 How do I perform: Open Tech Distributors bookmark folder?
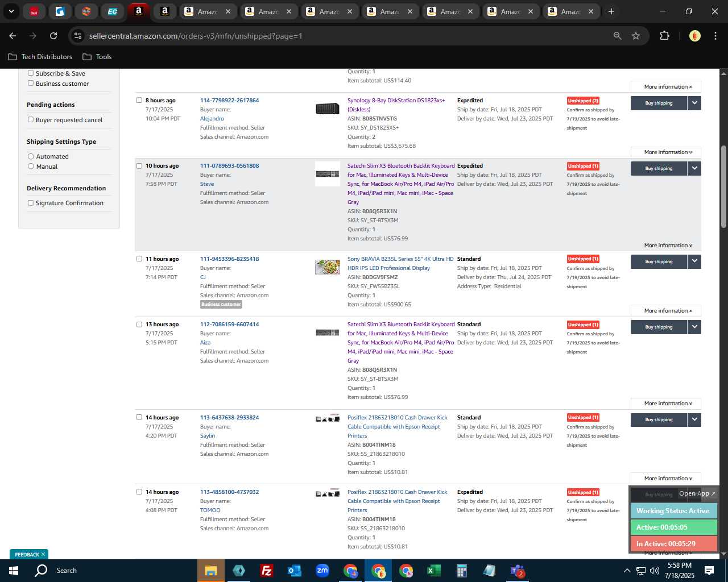pos(40,57)
